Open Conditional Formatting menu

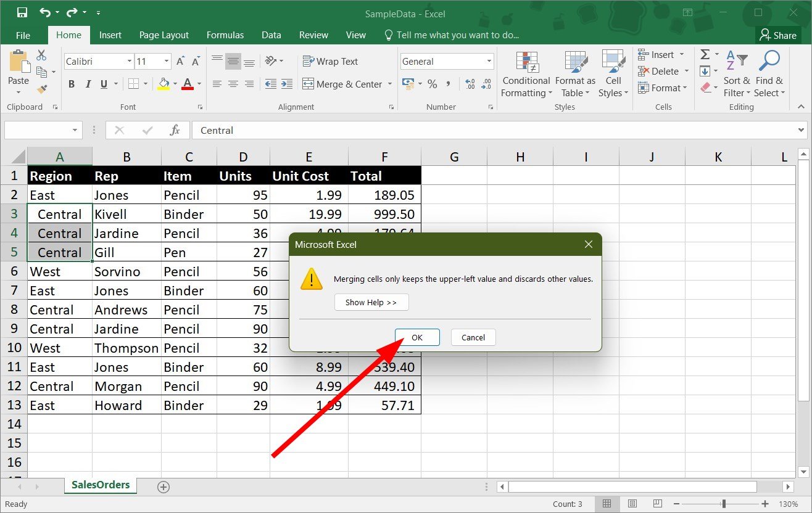(x=526, y=74)
